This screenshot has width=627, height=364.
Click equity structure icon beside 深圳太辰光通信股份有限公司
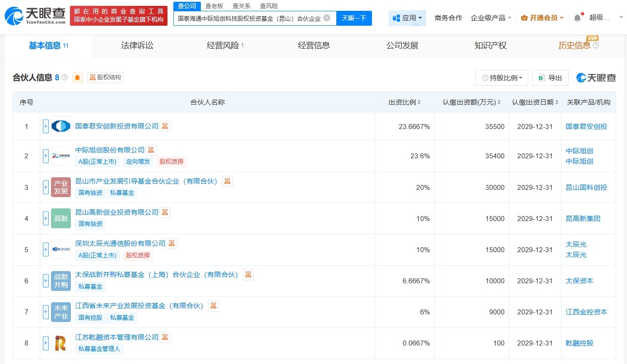point(172,244)
